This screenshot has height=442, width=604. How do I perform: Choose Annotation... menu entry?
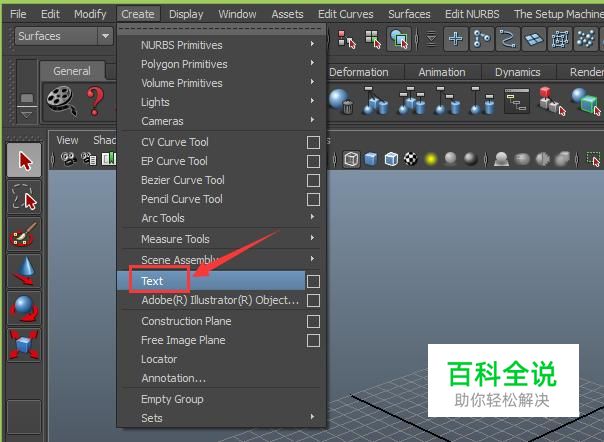174,378
